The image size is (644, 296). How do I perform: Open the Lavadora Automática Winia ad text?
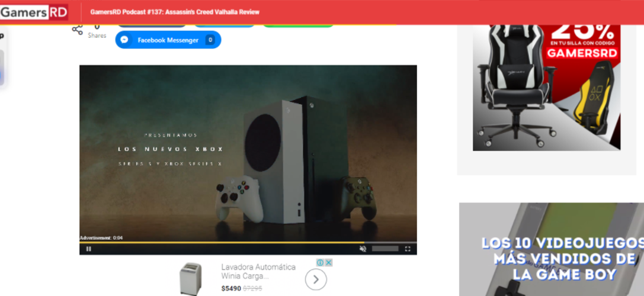click(258, 271)
